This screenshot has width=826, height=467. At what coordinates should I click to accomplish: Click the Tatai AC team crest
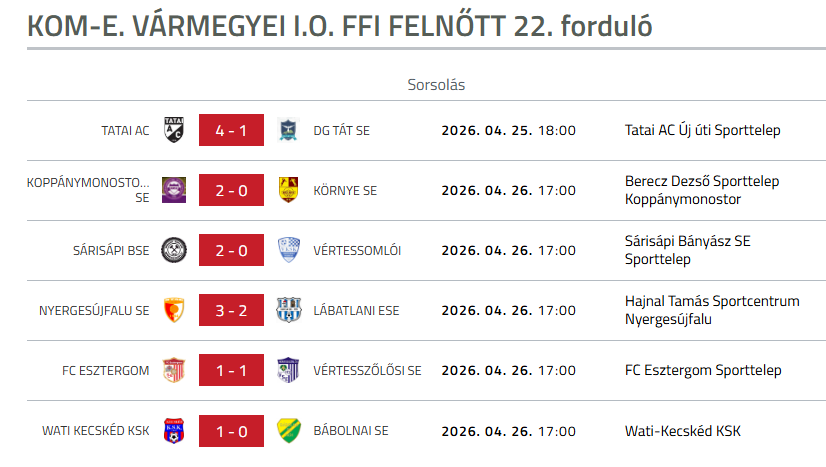[x=174, y=130]
